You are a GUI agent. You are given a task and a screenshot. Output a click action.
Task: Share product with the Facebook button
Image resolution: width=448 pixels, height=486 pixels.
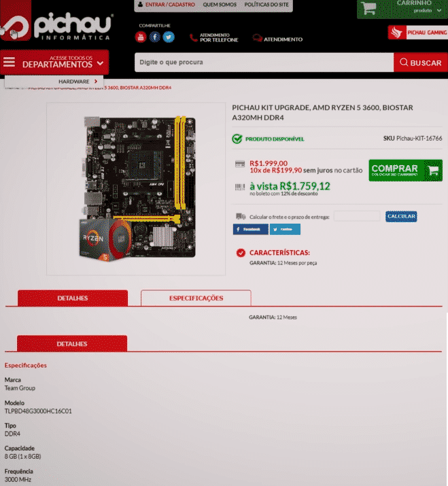click(x=250, y=229)
